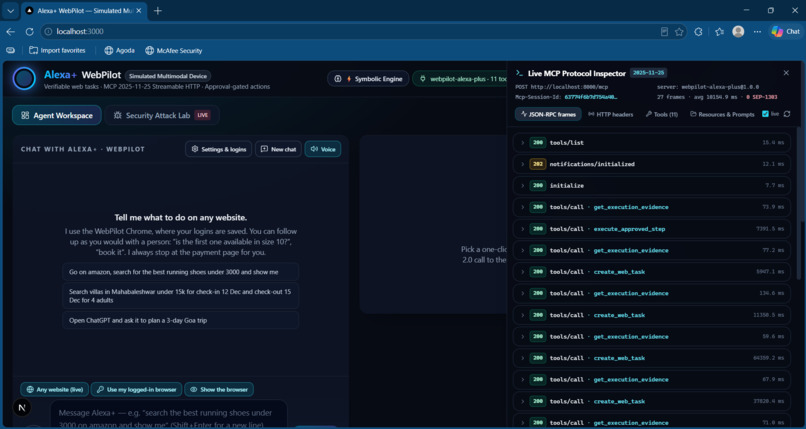Toggle Any website (live) chip
This screenshot has height=429, width=806.
click(x=54, y=389)
